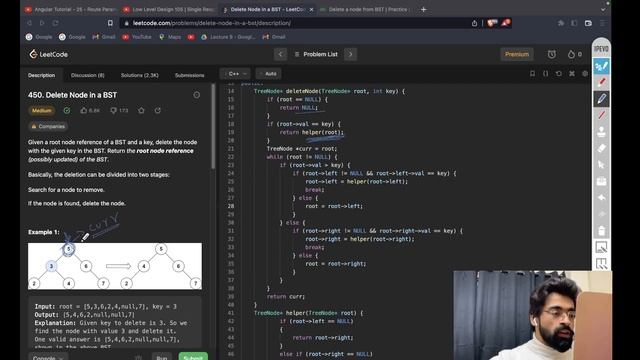
Task: Close the Delete Node in a BST browser tab
Action: coord(311,9)
